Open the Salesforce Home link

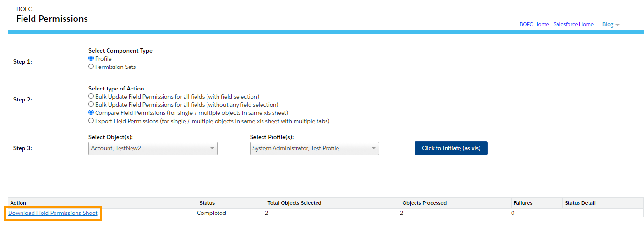(x=573, y=24)
